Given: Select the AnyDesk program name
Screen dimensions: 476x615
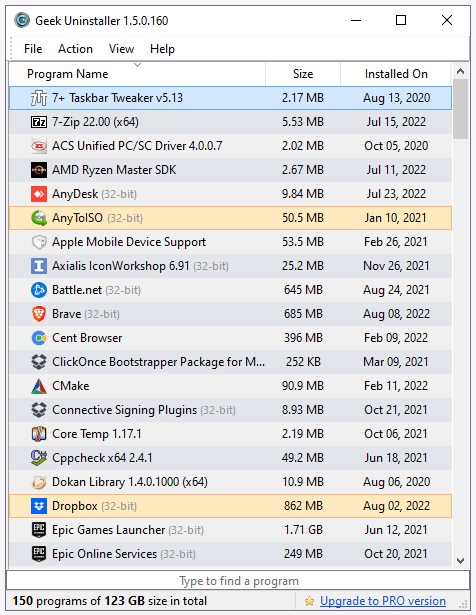Looking at the screenshot, I should point(75,194).
